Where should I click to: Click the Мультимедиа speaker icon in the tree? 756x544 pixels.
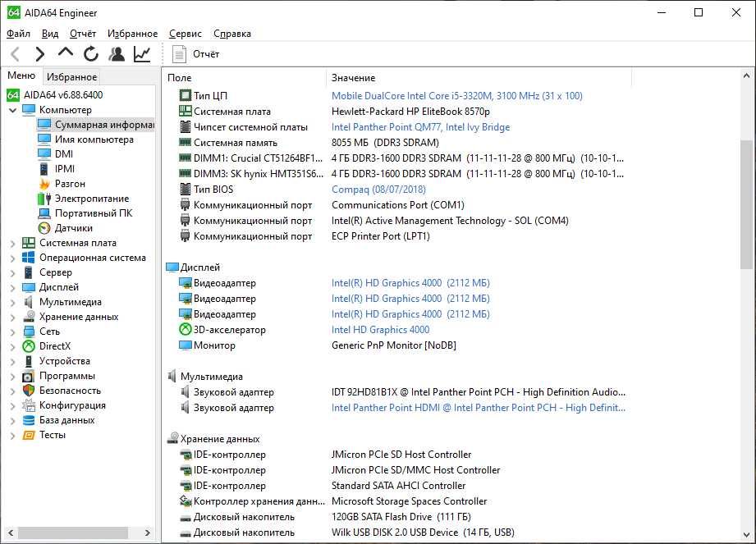click(x=29, y=302)
